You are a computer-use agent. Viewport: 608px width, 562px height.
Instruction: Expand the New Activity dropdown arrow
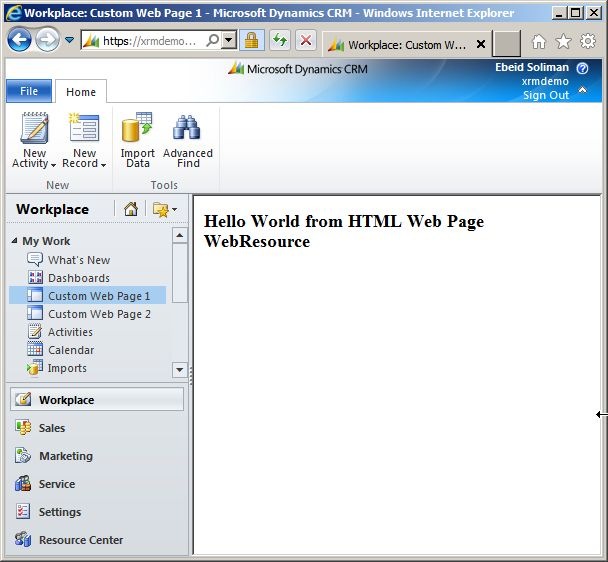(54, 165)
